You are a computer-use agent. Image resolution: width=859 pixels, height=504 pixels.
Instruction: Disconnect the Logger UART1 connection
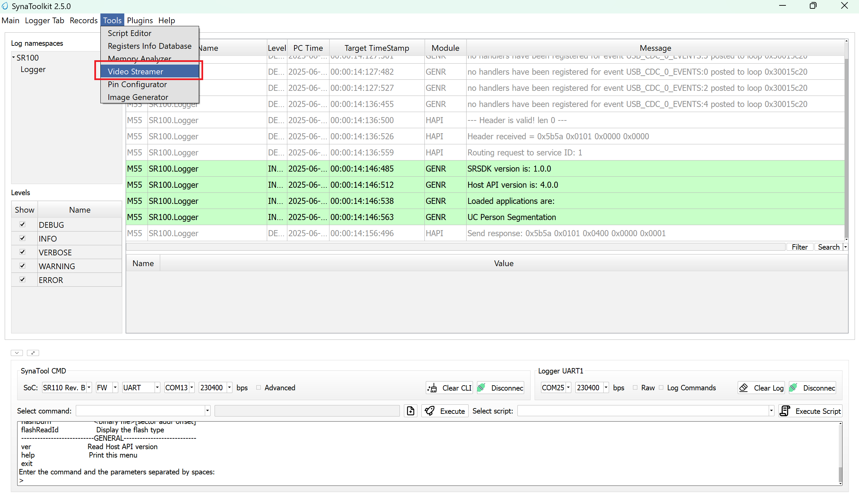coord(812,388)
